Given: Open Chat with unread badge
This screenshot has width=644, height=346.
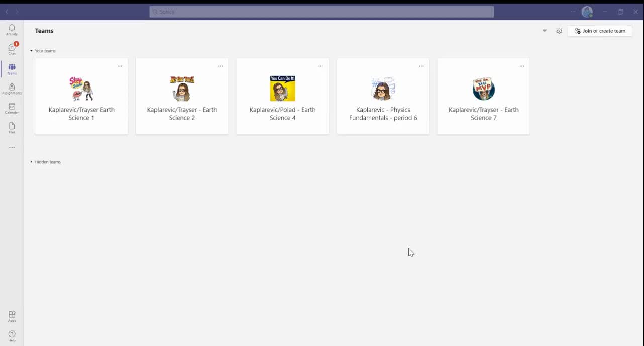Looking at the screenshot, I should click(12, 49).
